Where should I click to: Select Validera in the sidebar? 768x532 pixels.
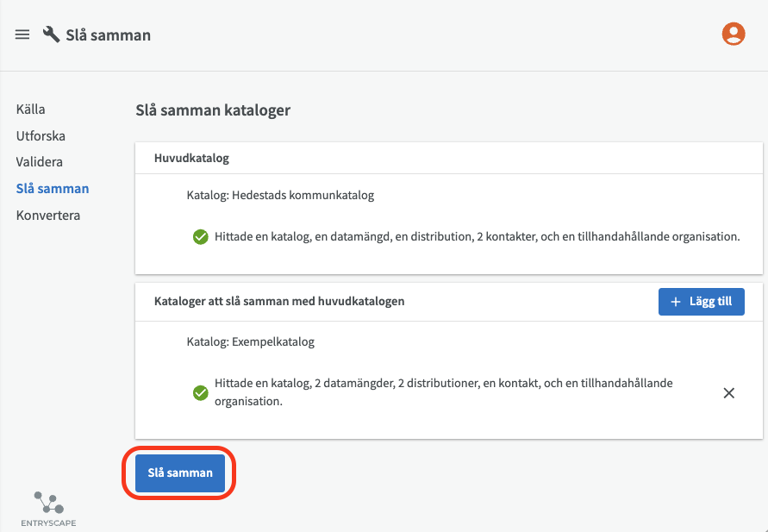39,162
